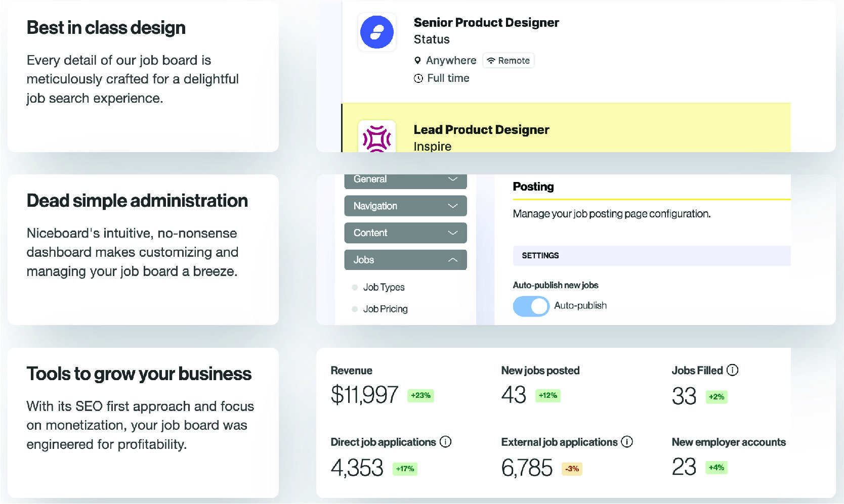The image size is (844, 504).
Task: Click the Status company logo icon
Action: (x=376, y=32)
